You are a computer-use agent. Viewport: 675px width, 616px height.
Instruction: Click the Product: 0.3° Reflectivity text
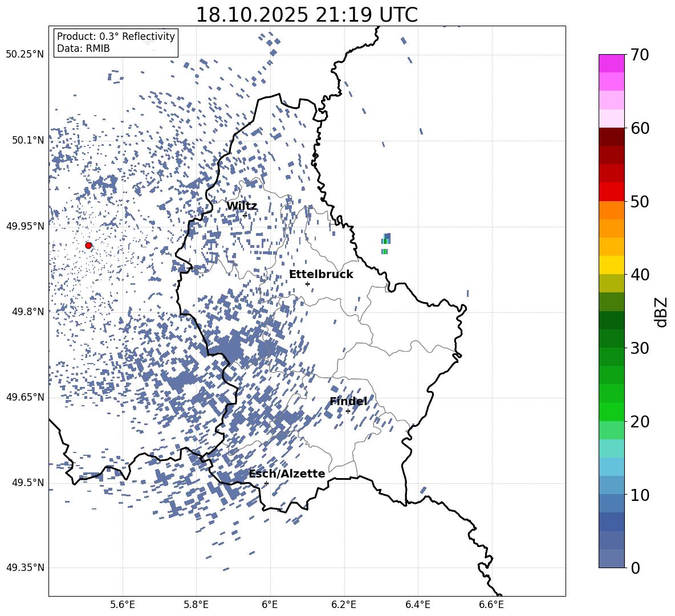coord(116,36)
